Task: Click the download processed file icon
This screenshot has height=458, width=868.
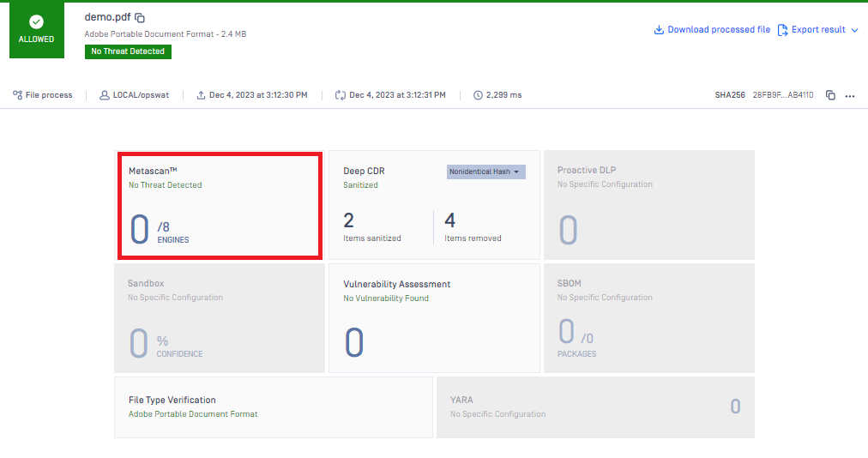Action: click(659, 30)
